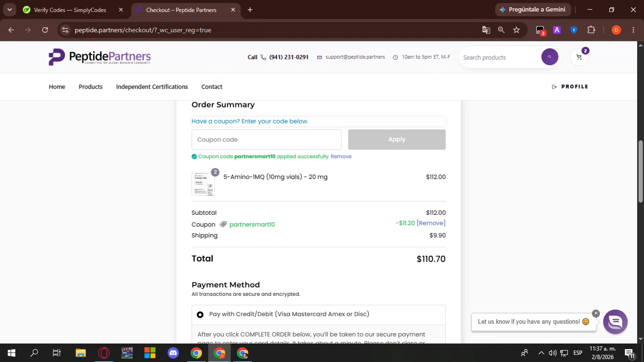The image size is (644, 362).
Task: Bookmark this page with the star icon
Action: click(x=516, y=30)
